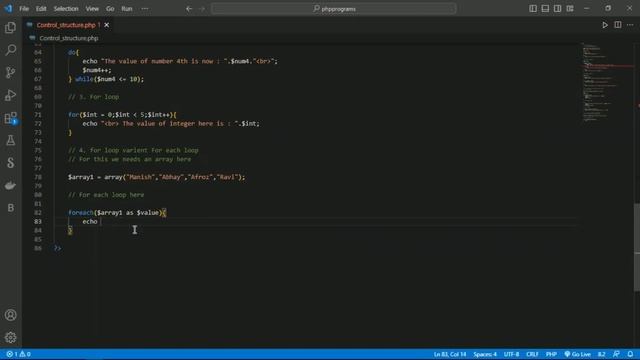Open the Go menu
Viewport: 640px width, 360px height.
pyautogui.click(x=110, y=9)
